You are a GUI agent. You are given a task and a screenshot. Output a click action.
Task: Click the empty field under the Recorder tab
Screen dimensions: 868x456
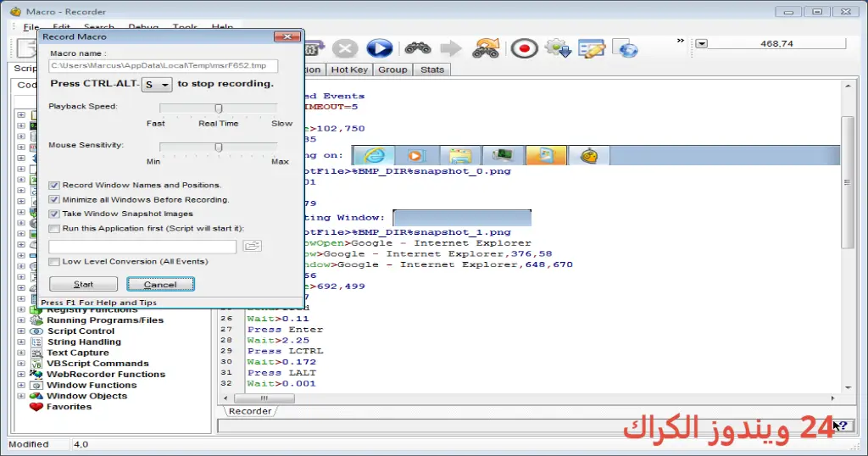point(526,426)
